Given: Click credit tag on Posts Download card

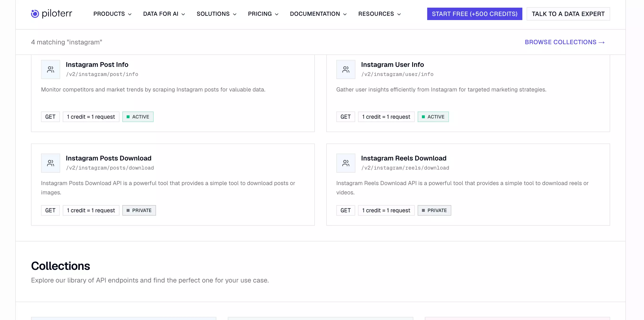Looking at the screenshot, I should tap(91, 210).
